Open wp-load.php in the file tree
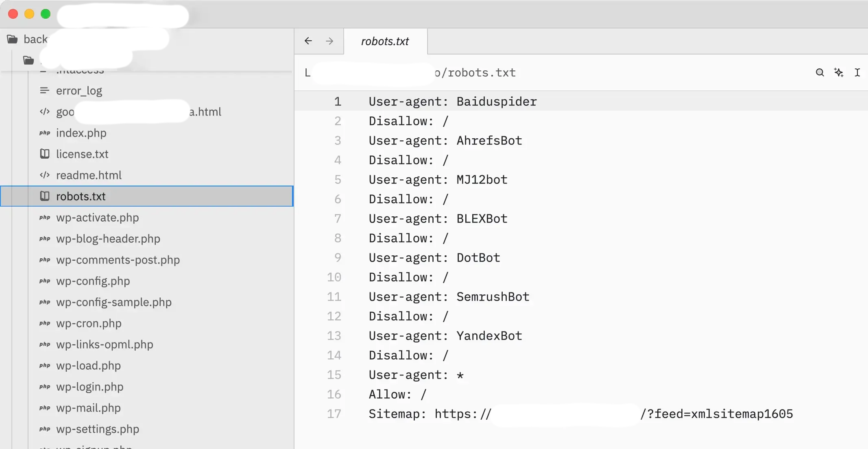 (x=88, y=366)
